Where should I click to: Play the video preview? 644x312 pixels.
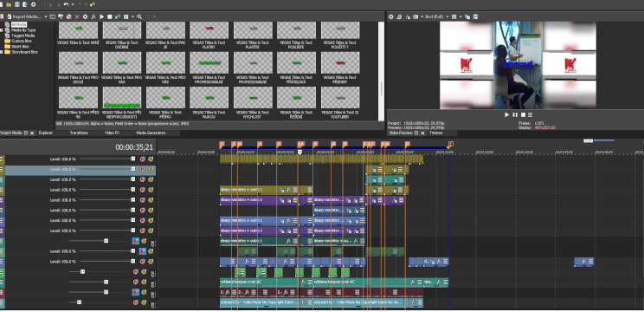click(x=507, y=115)
